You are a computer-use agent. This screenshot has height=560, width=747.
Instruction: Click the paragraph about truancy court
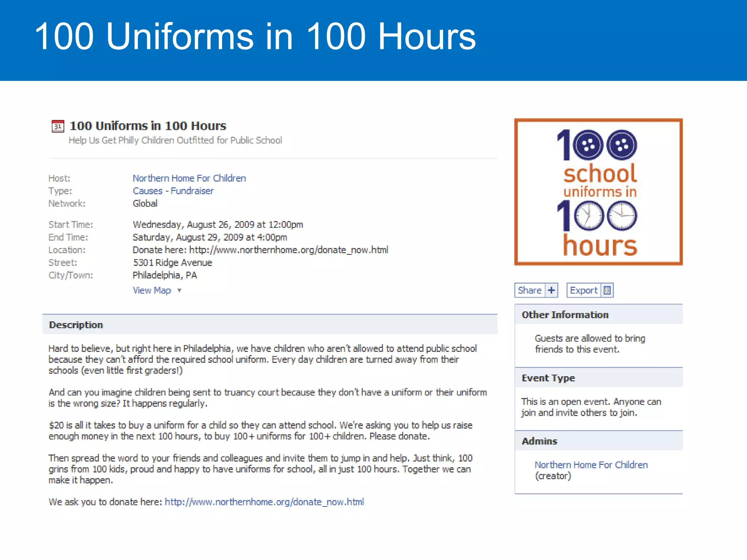point(268,398)
